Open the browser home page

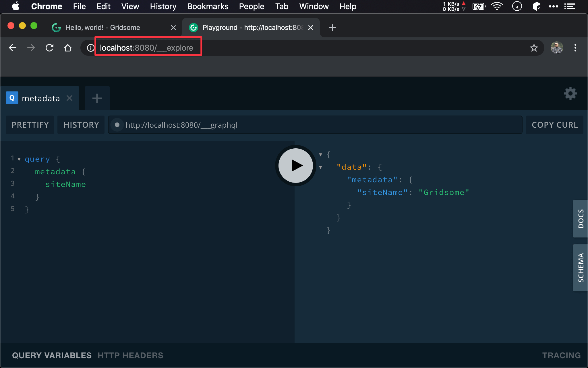(68, 48)
